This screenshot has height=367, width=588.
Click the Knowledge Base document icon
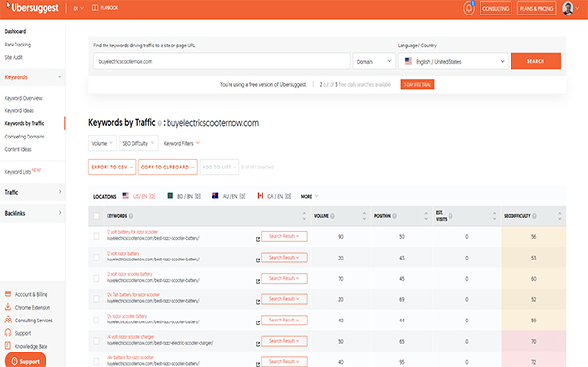pyautogui.click(x=8, y=346)
